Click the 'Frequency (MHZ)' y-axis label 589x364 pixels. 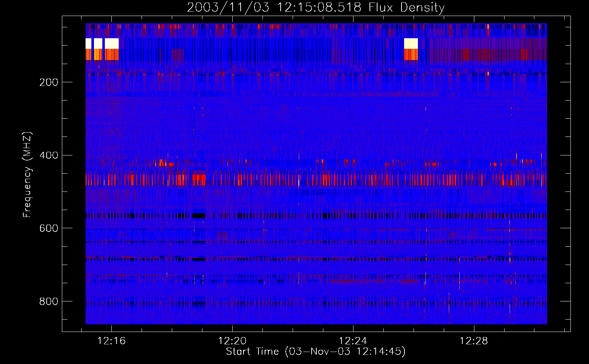tap(27, 174)
